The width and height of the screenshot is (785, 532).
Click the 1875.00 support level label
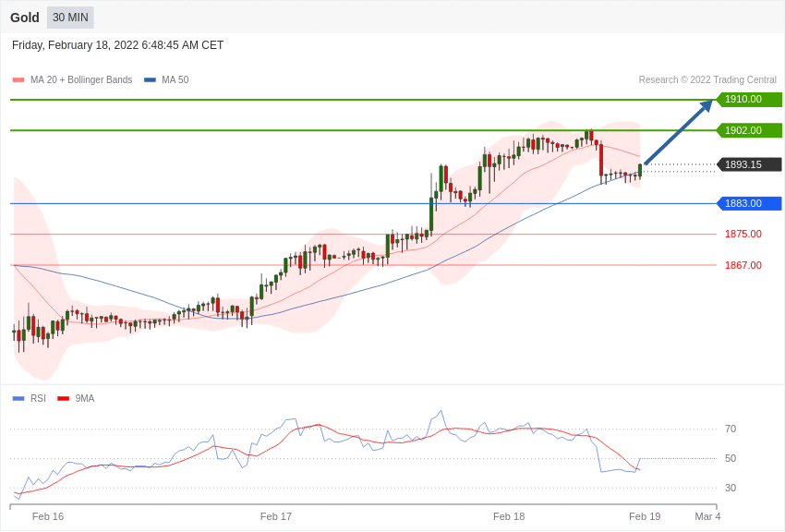[x=743, y=234]
